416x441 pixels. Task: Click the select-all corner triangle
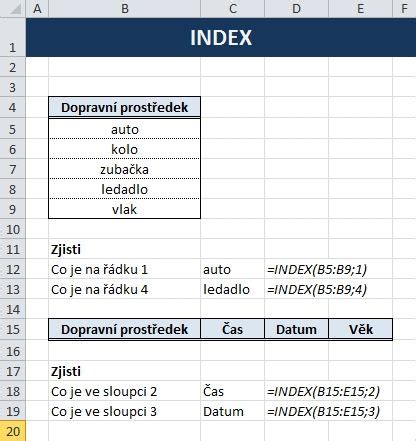[13, 9]
